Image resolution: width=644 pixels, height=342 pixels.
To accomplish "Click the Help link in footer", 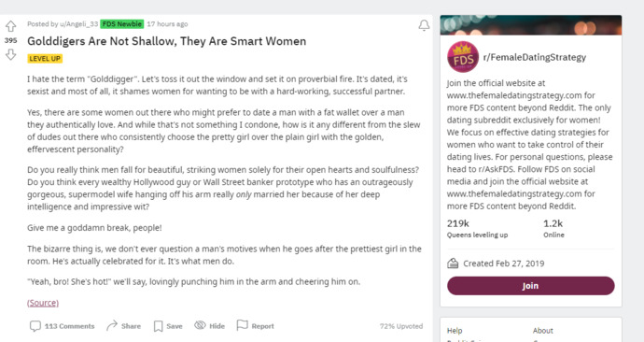I will [x=455, y=331].
